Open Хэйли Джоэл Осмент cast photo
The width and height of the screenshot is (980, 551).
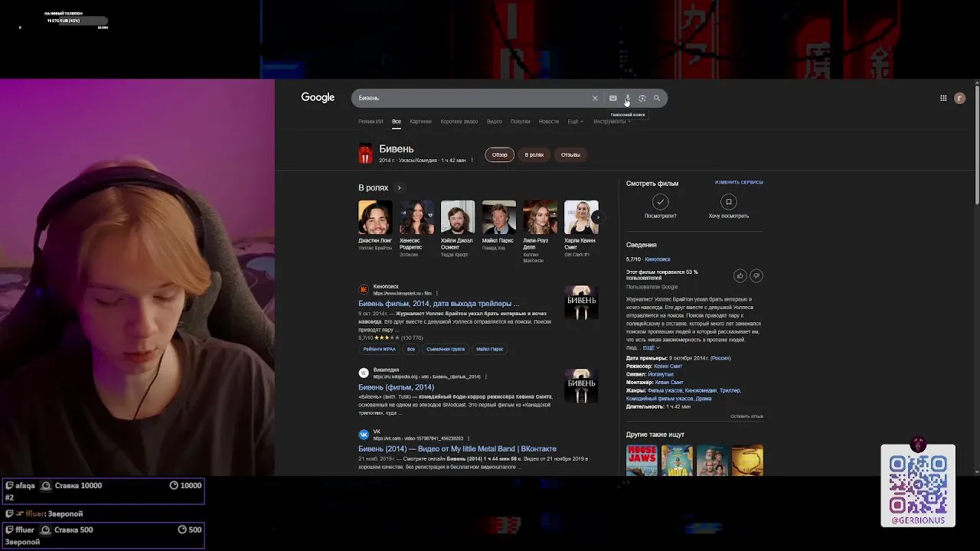458,217
